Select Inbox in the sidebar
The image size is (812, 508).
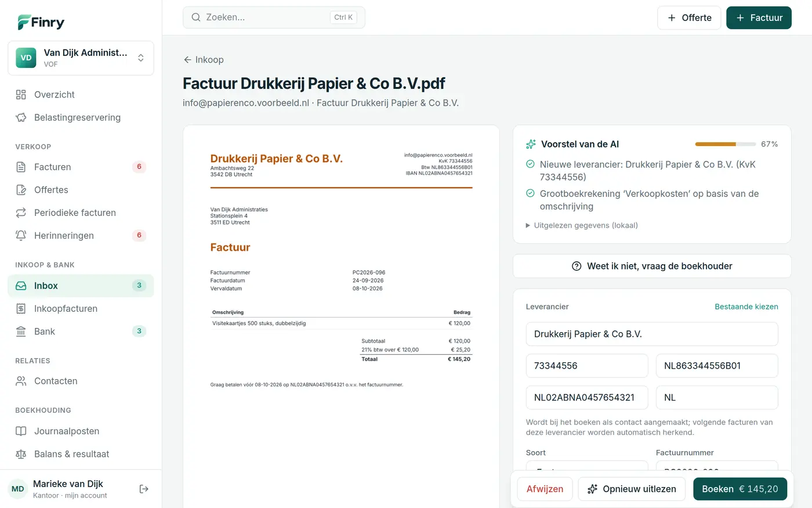coord(81,286)
